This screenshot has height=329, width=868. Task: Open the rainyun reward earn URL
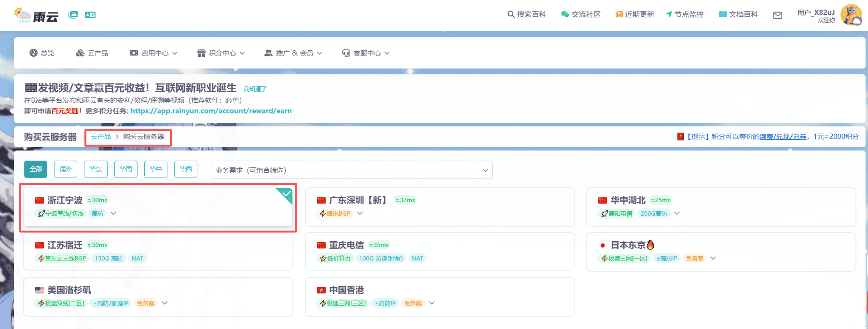pyautogui.click(x=211, y=111)
